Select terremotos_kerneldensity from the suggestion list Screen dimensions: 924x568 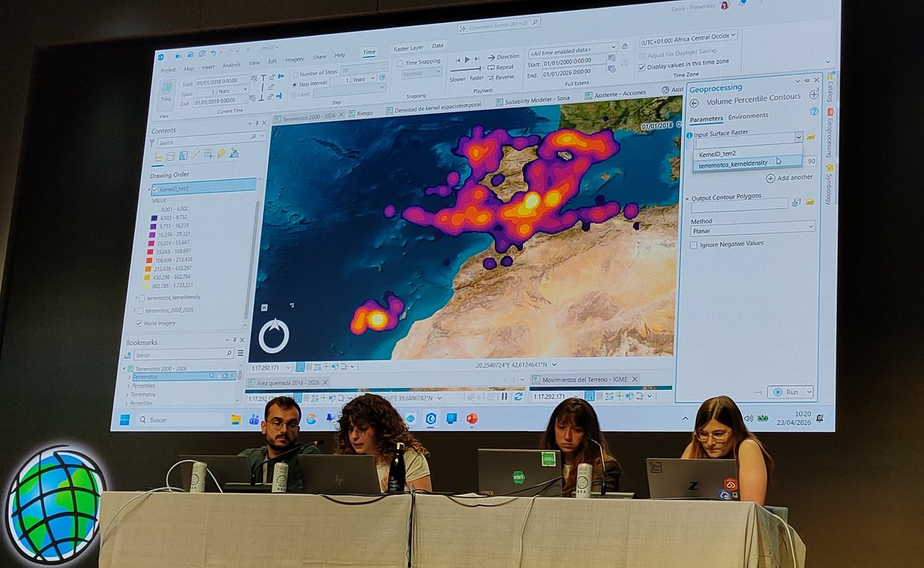pyautogui.click(x=733, y=162)
